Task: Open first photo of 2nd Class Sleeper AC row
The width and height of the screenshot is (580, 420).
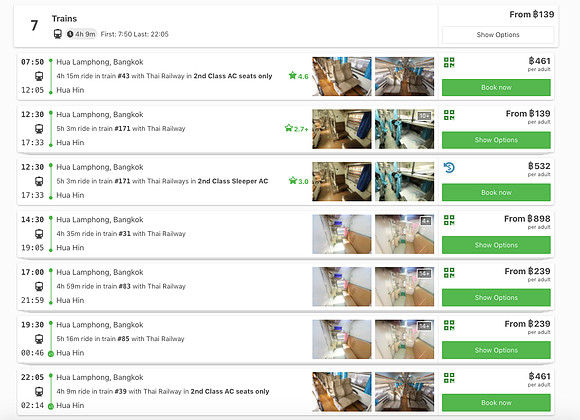Action: pos(342,181)
